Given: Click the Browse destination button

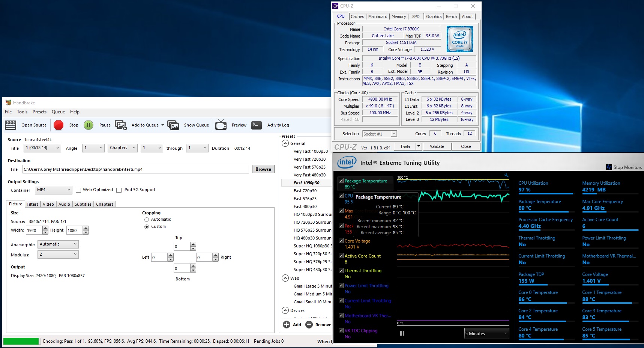Looking at the screenshot, I should pos(263,169).
